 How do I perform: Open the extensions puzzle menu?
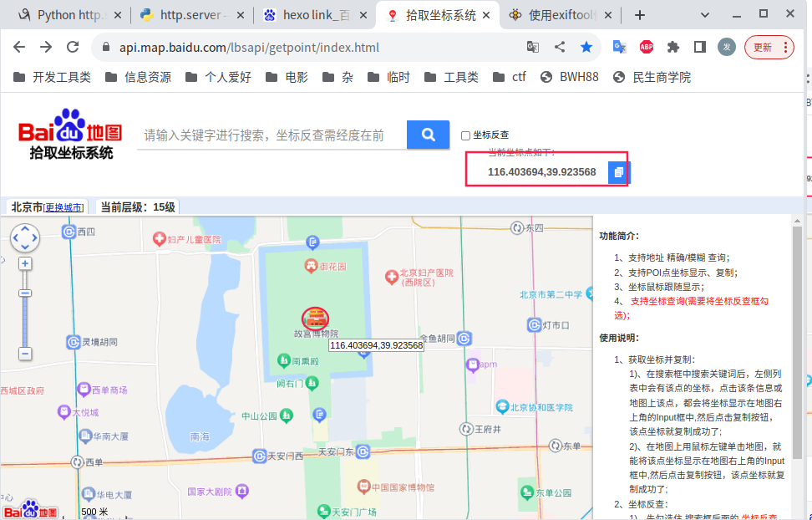pos(673,47)
